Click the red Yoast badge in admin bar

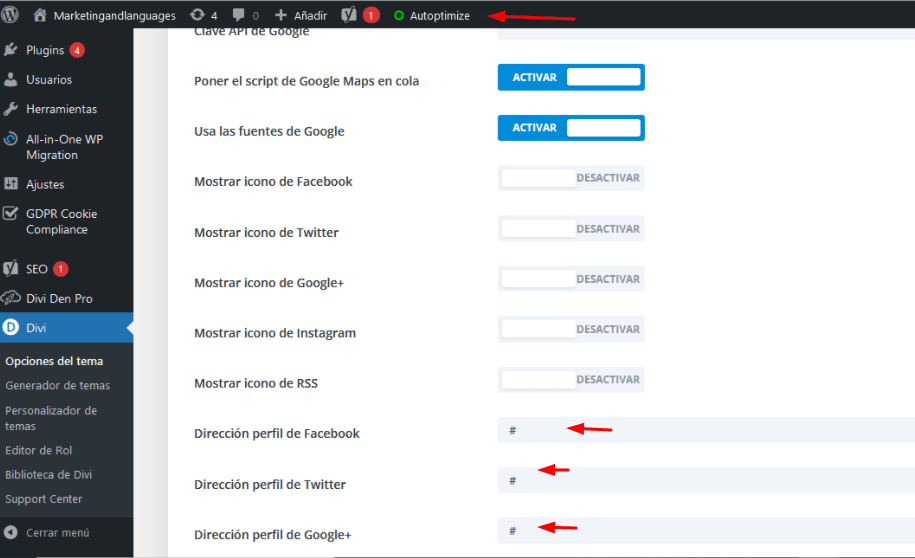click(x=371, y=15)
